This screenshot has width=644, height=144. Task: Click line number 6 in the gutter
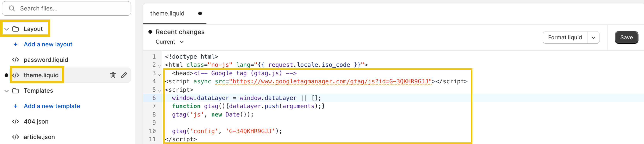pos(154,98)
